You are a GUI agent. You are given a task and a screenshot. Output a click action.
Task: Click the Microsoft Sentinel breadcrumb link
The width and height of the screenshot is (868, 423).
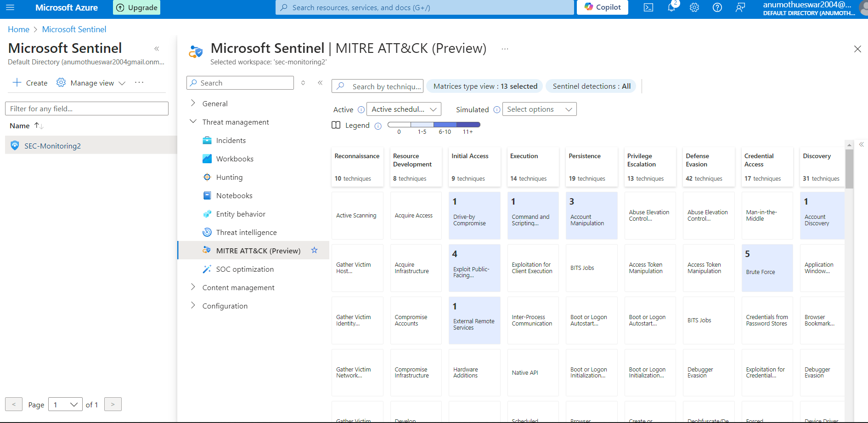74,29
